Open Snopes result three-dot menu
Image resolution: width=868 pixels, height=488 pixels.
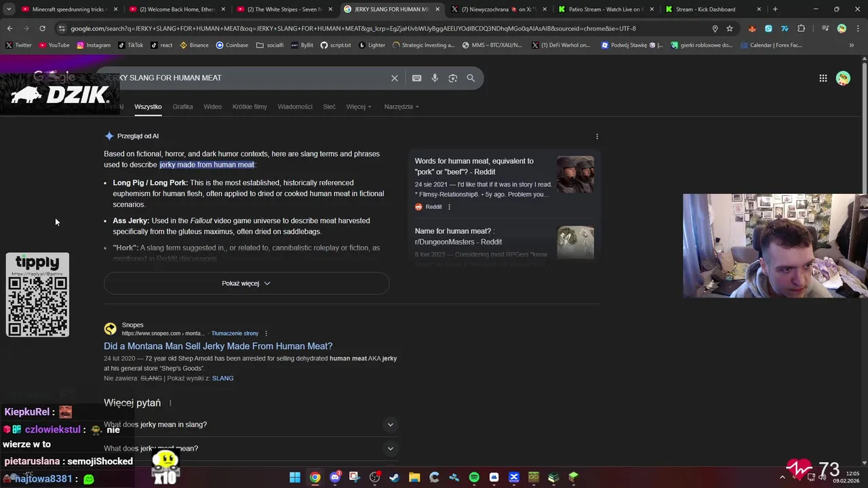pos(266,333)
